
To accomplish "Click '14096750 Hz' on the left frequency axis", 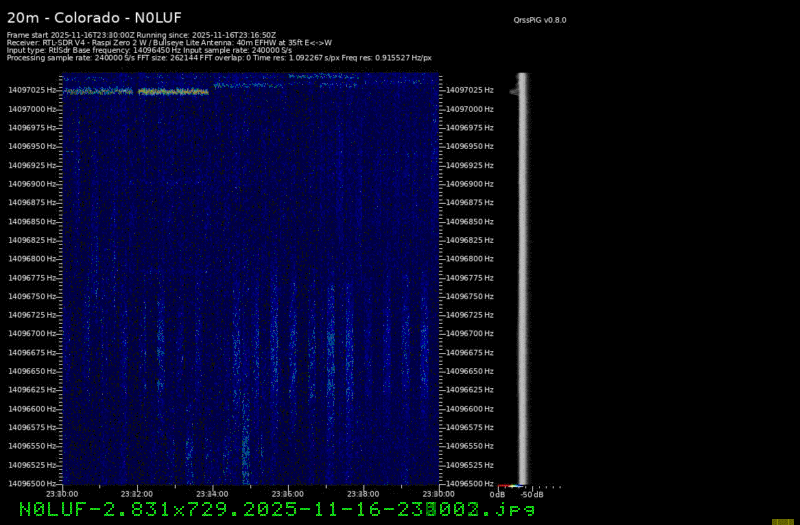I will tap(32, 296).
